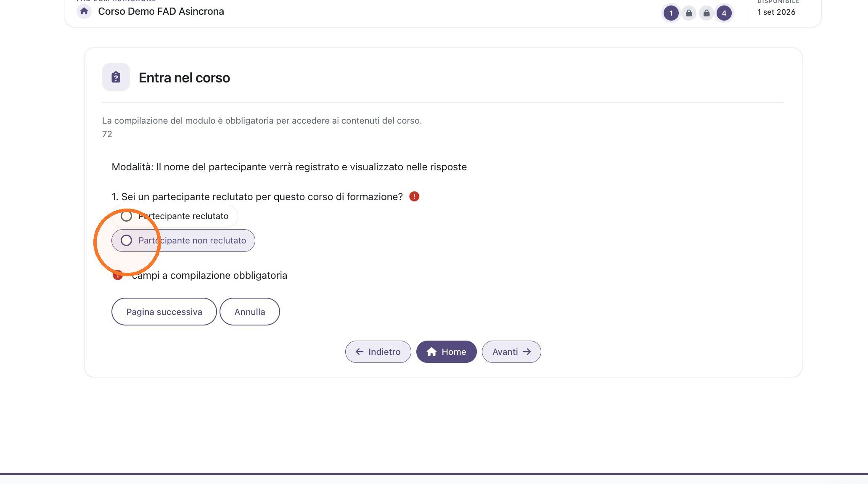Click the red icon beside campi a compilazione obbligatoria
Screen dimensions: 868x484
tap(118, 275)
